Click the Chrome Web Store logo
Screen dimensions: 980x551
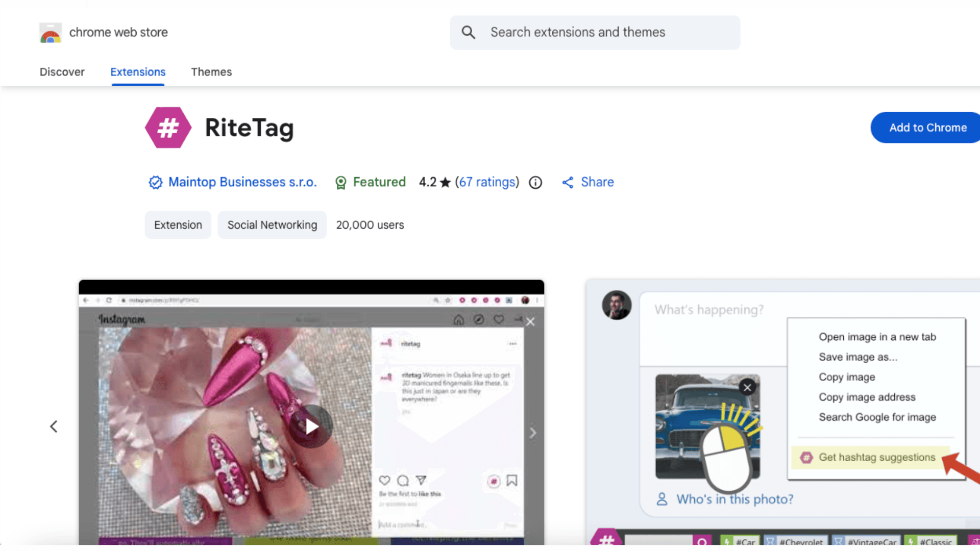pyautogui.click(x=51, y=33)
